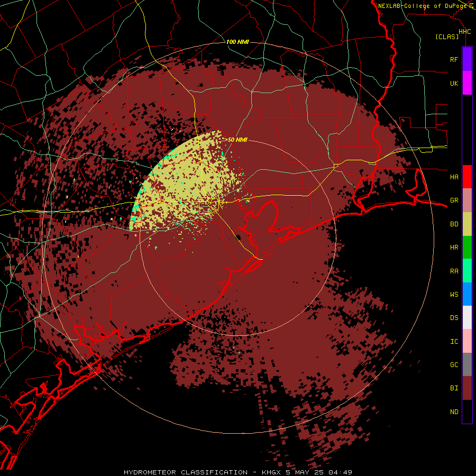Click the 'DS' legend label
476x476 pixels.
coord(454,318)
